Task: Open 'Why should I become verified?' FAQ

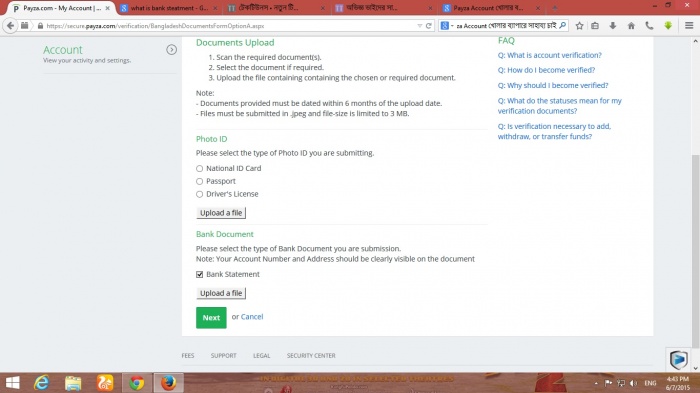Action: [x=553, y=85]
